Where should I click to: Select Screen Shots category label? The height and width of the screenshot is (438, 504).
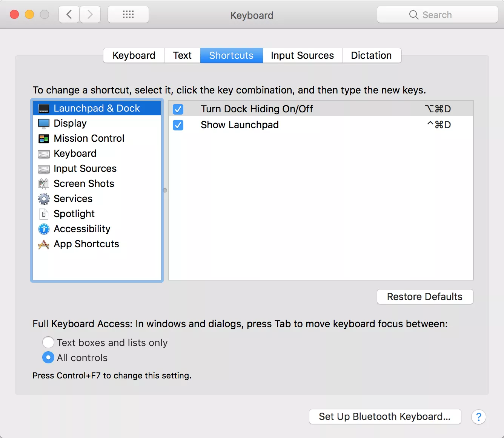pyautogui.click(x=84, y=184)
